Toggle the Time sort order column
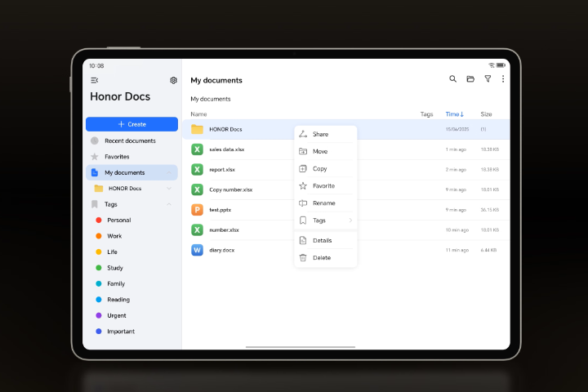 (x=455, y=114)
